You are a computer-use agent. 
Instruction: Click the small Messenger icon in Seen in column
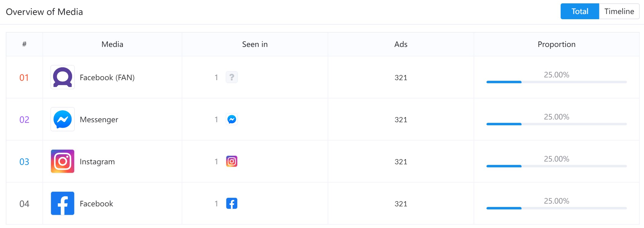232,119
